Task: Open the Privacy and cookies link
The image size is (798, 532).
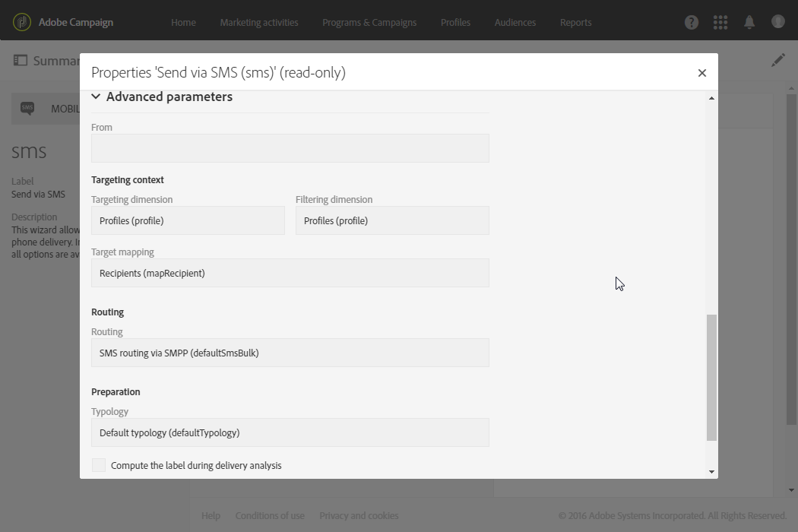Action: (x=359, y=515)
